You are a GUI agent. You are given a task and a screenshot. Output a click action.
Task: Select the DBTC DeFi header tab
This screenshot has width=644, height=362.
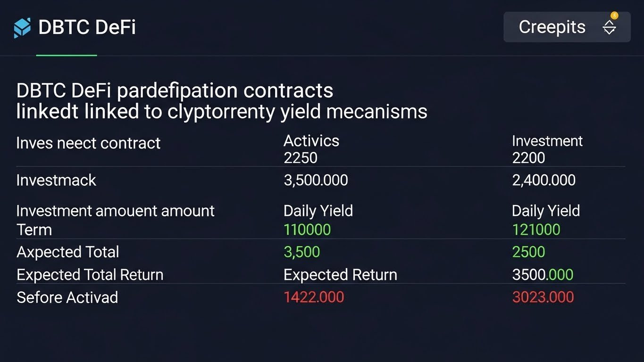(87, 27)
